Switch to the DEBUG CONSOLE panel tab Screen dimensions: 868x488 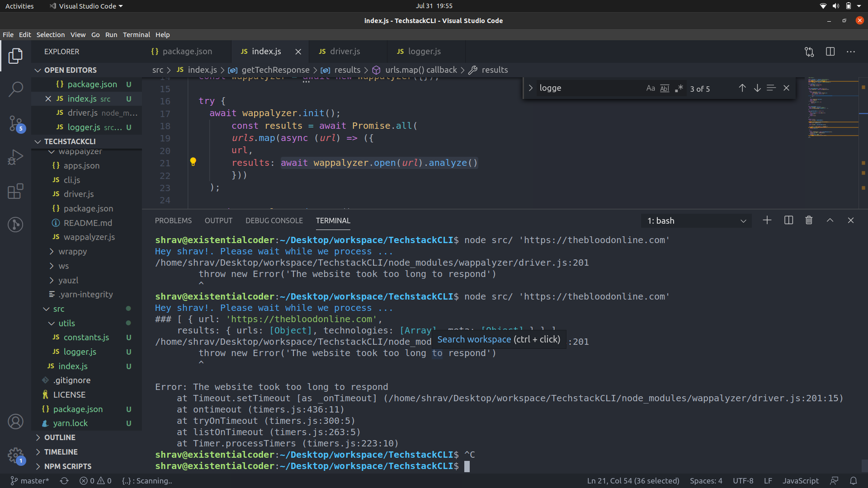[274, 221]
